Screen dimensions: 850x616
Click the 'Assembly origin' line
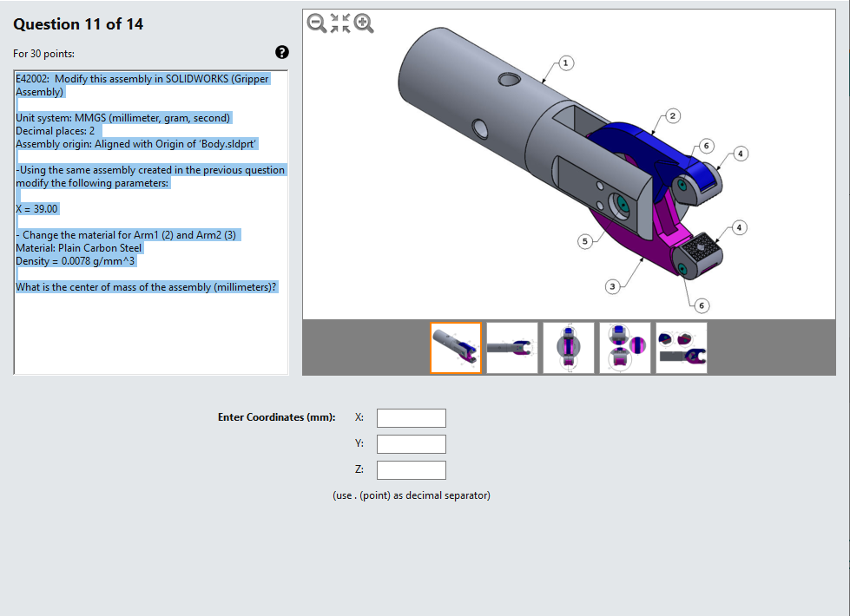[135, 144]
